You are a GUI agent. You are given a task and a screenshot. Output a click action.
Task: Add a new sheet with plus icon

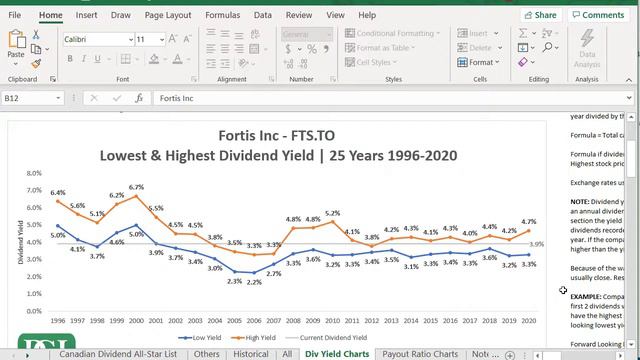click(x=510, y=355)
